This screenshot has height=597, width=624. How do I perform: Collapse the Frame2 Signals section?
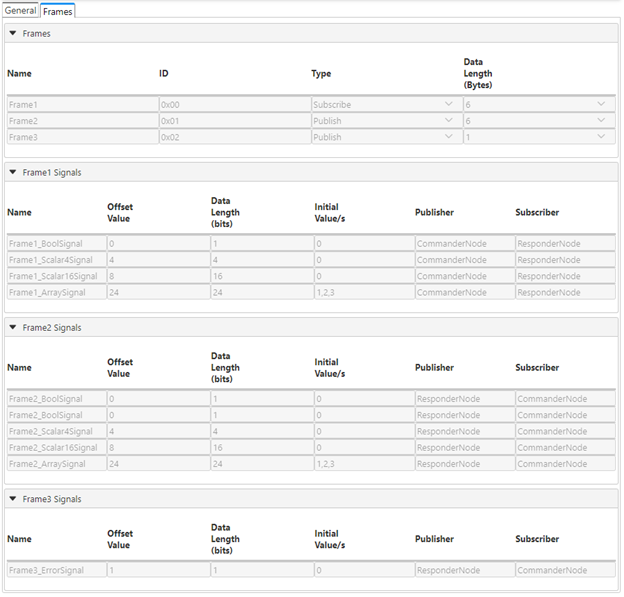pyautogui.click(x=13, y=328)
